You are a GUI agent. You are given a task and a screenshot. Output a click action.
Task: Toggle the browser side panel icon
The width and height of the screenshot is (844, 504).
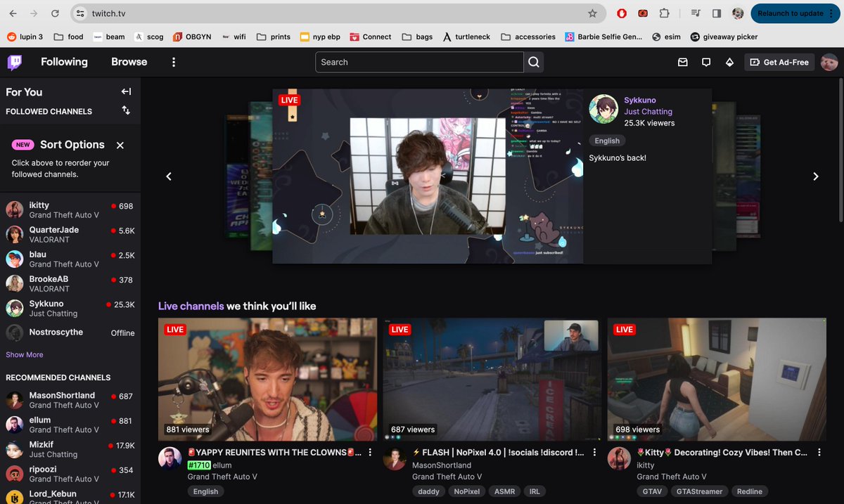pos(717,13)
